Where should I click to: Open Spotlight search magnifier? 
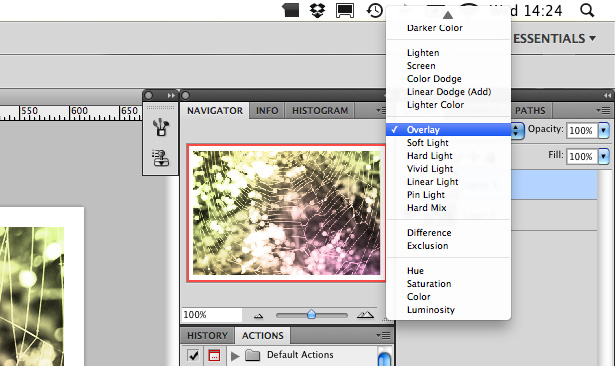click(587, 10)
